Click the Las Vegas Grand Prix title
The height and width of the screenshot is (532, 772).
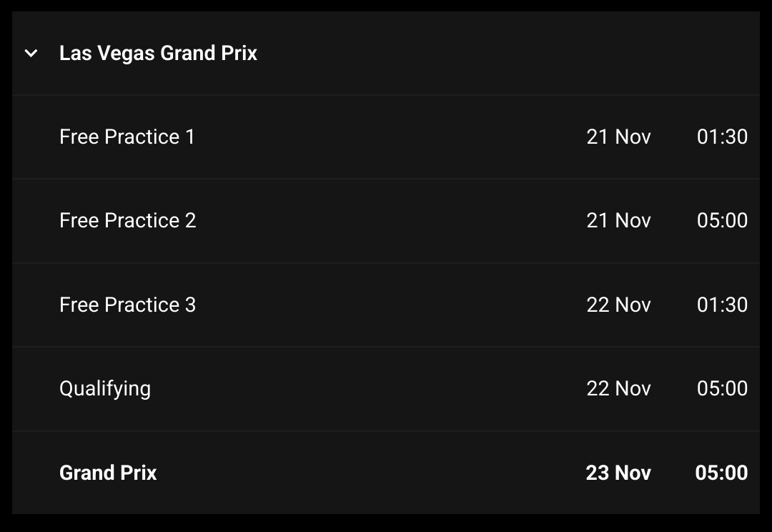(x=158, y=53)
